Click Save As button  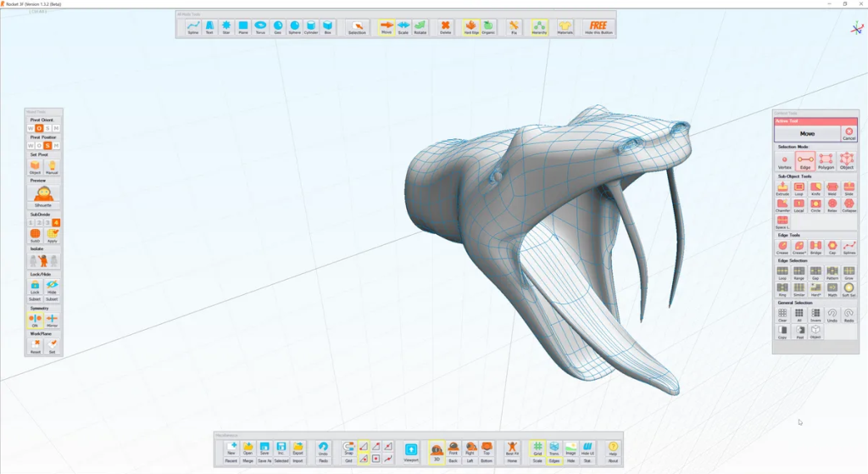(264, 460)
